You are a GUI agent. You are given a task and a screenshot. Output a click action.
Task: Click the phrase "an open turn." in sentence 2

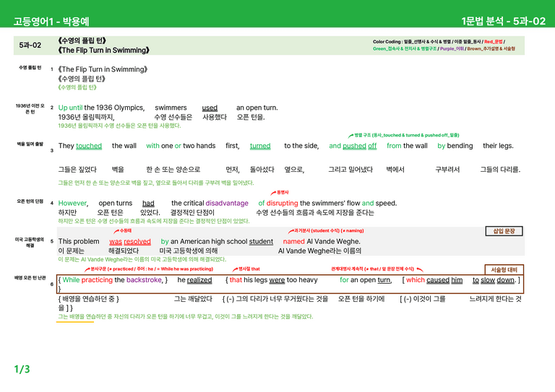[x=257, y=108]
